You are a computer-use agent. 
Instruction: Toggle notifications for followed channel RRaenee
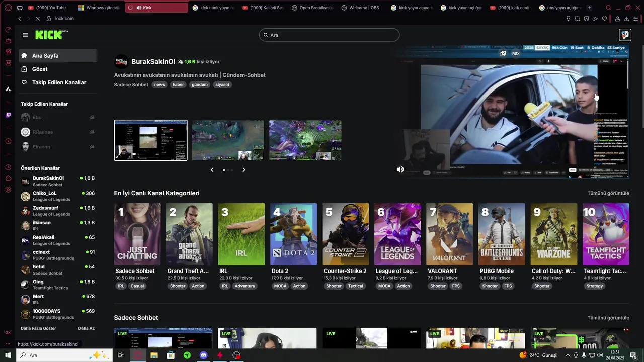(x=92, y=132)
